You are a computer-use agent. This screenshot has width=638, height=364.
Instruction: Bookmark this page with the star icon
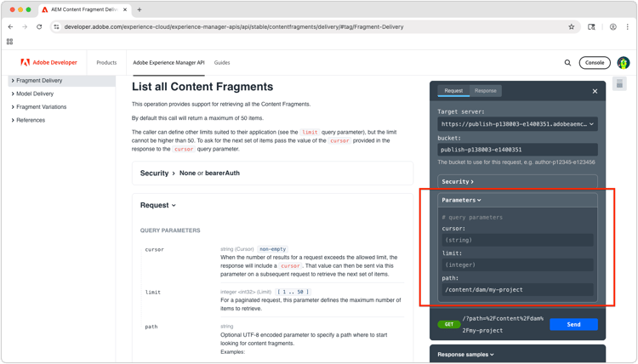click(x=572, y=27)
